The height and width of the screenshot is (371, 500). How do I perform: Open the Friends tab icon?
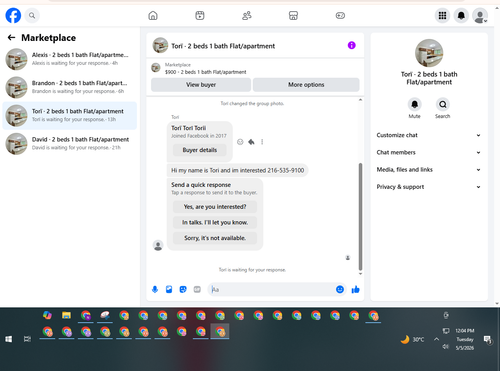(x=247, y=15)
